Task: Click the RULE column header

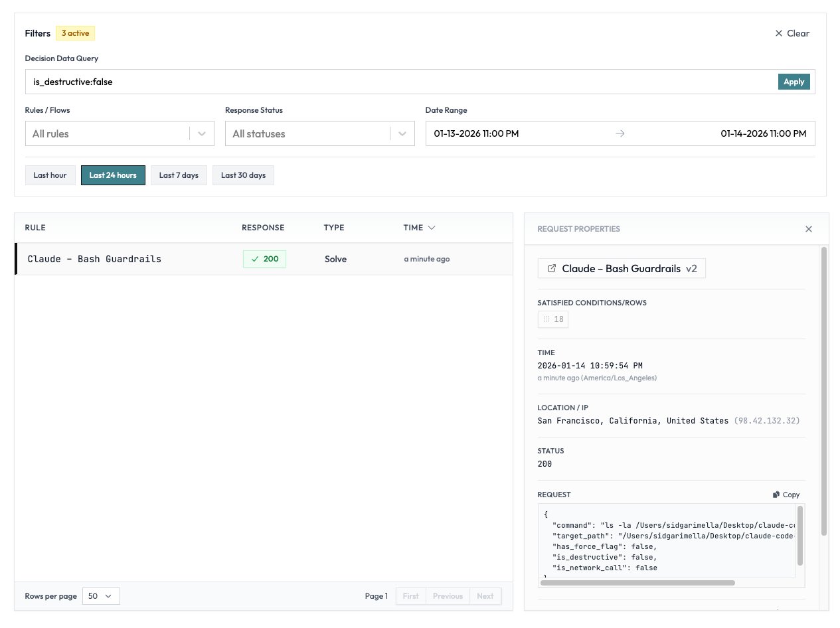Action: (35, 227)
